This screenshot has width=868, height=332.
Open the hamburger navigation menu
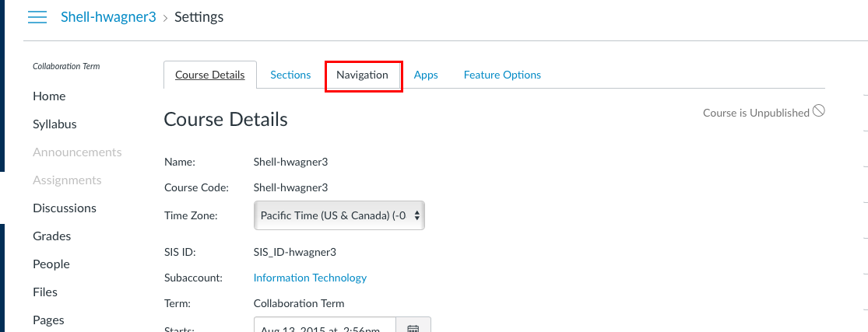[x=37, y=17]
